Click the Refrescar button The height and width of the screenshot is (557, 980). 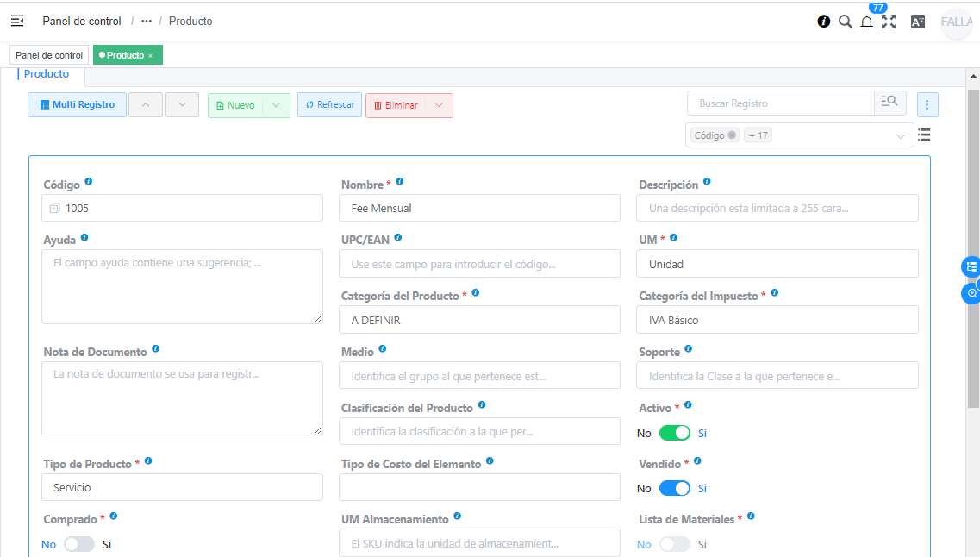(x=329, y=105)
